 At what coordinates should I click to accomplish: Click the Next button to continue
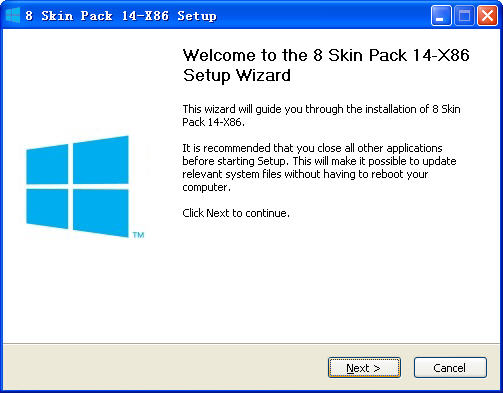coord(364,368)
